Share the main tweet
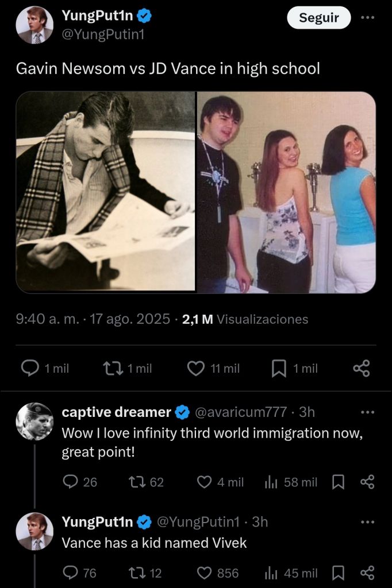 click(361, 369)
